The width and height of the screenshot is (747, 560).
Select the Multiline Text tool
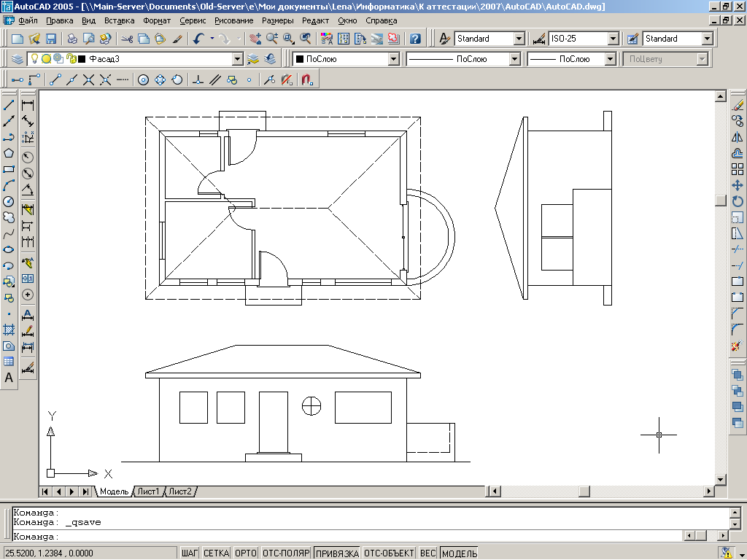(x=9, y=378)
